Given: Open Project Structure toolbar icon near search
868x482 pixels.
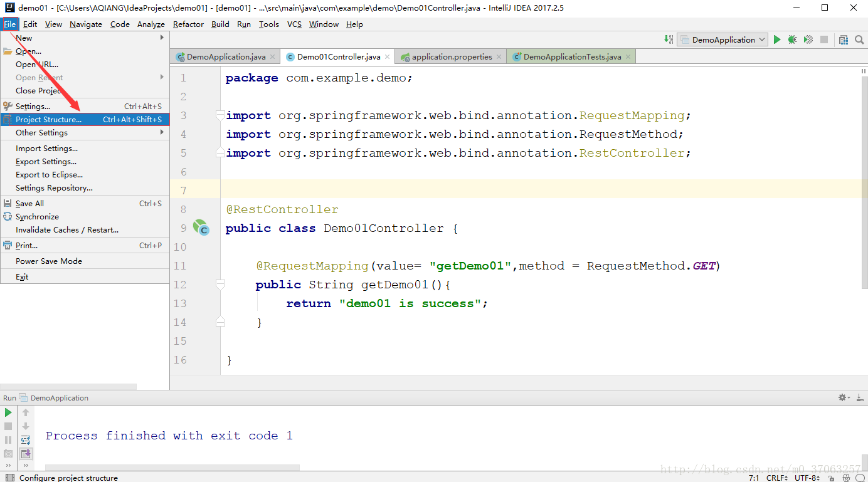Looking at the screenshot, I should [x=844, y=39].
